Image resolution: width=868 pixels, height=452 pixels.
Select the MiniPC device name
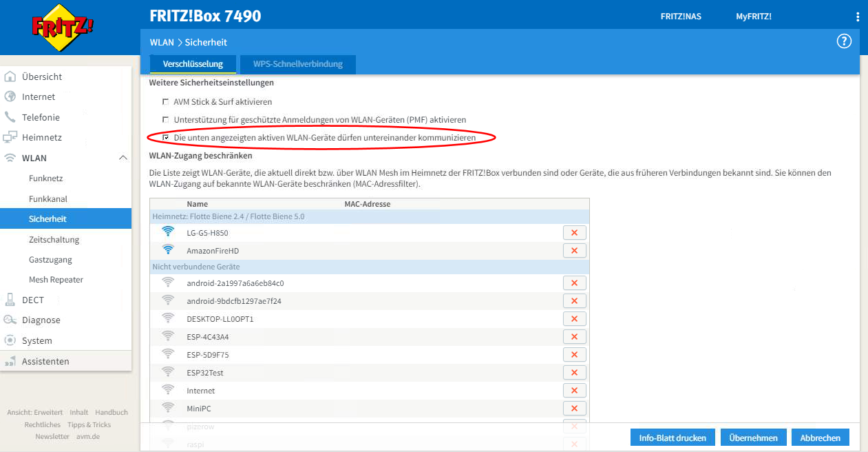click(199, 409)
